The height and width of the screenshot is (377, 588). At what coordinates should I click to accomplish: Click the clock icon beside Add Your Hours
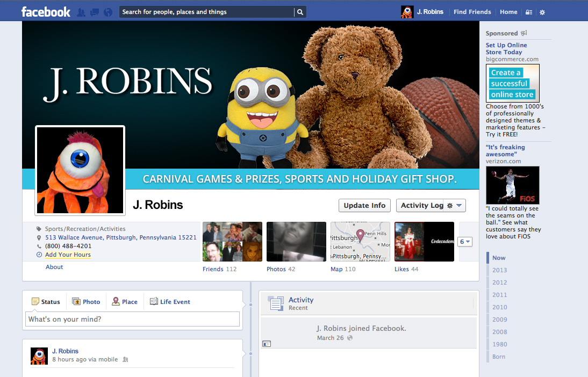pos(39,255)
